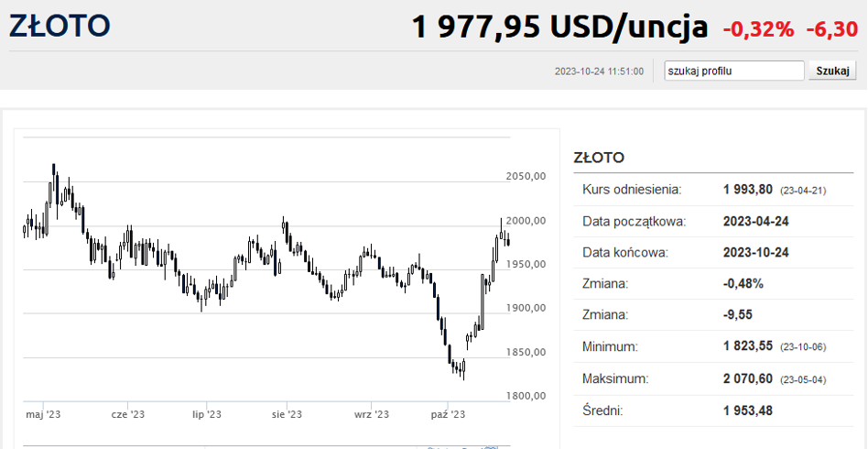Image resolution: width=868 pixels, height=449 pixels.
Task: Click the lip '23 axis label
Action: coord(207,415)
